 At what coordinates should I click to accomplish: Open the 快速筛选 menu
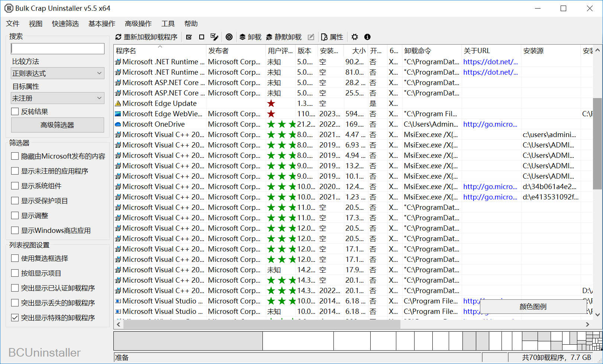[x=65, y=24]
